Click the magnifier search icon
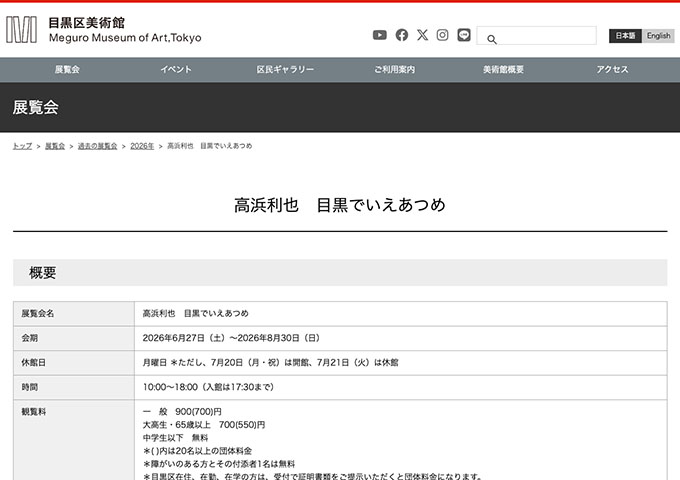This screenshot has height=480, width=680. coord(491,39)
